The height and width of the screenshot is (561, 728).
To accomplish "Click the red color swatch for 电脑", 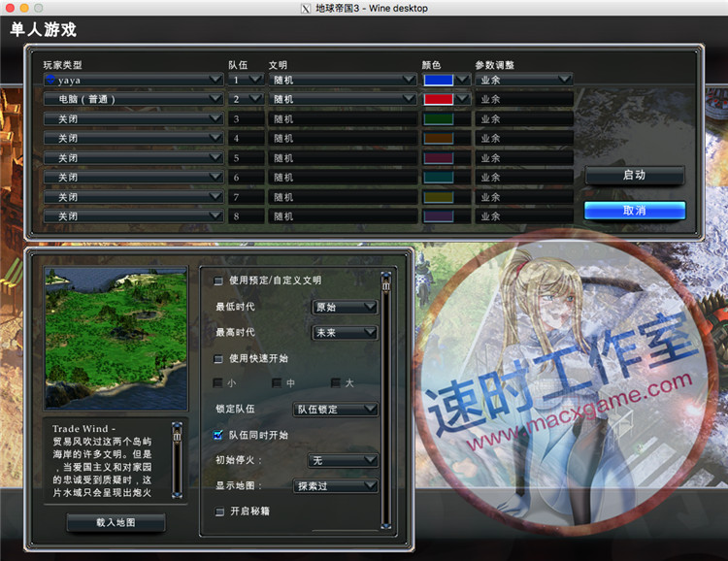I will (x=439, y=99).
